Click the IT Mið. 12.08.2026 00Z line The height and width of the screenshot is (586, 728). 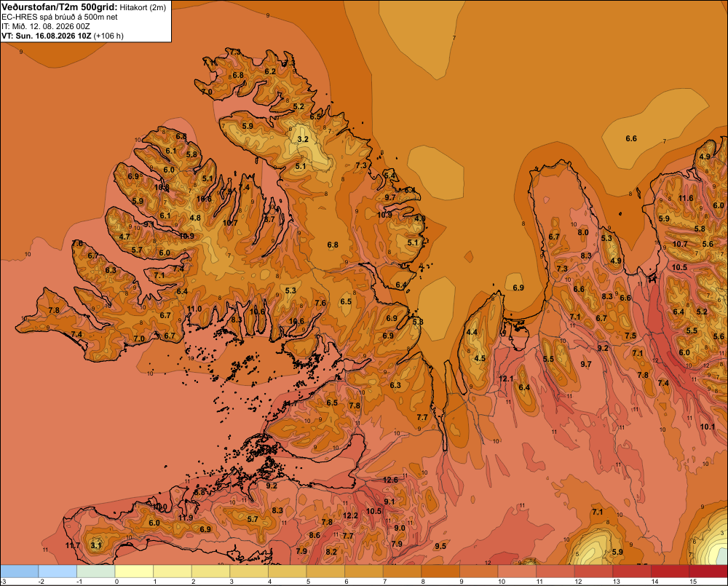pyautogui.click(x=45, y=26)
